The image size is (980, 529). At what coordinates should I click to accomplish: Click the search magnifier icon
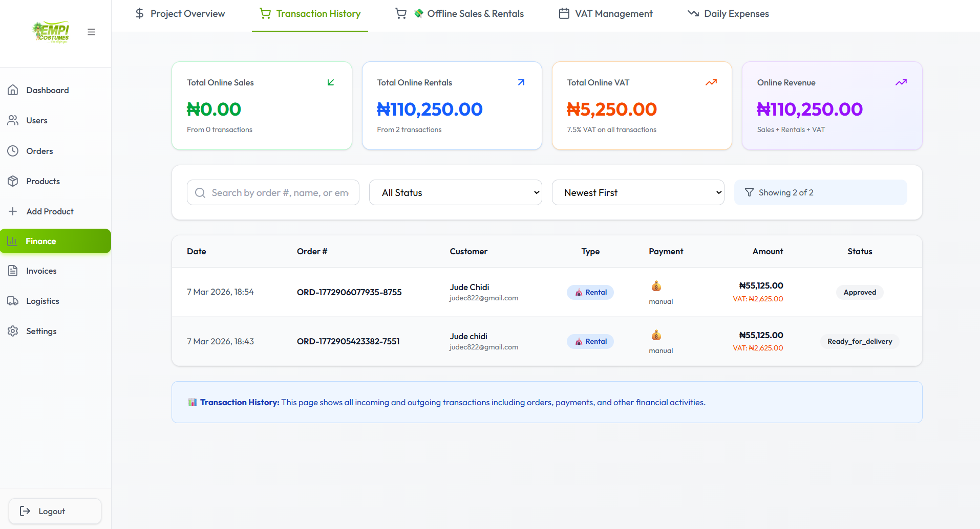[x=200, y=192]
